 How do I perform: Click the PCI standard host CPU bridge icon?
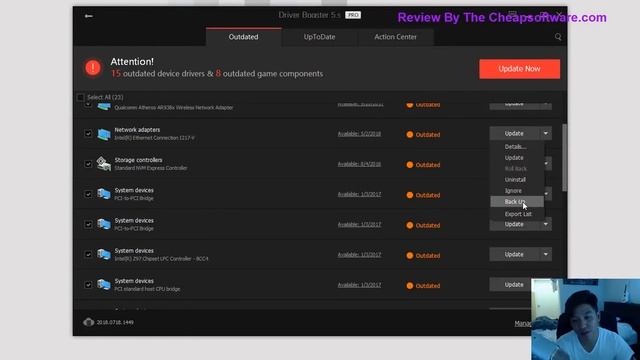(x=104, y=284)
